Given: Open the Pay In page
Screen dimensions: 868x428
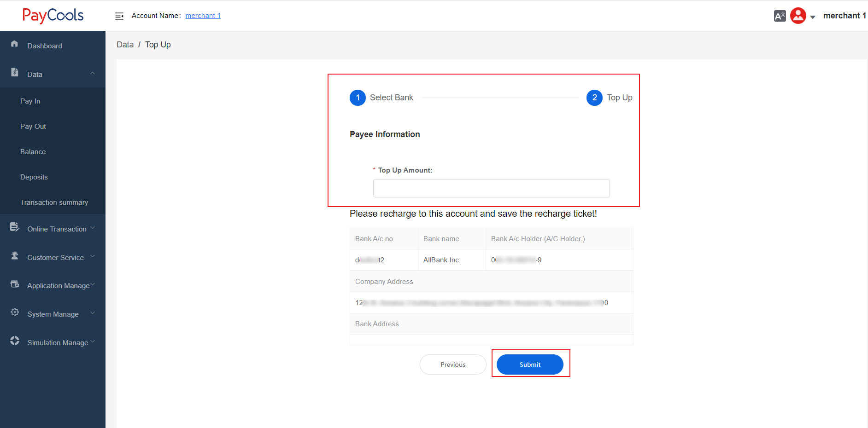Looking at the screenshot, I should (x=30, y=101).
